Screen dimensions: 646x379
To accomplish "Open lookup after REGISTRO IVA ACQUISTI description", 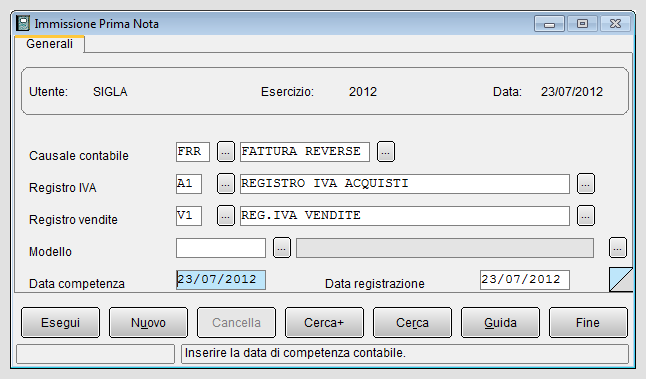I will 585,184.
